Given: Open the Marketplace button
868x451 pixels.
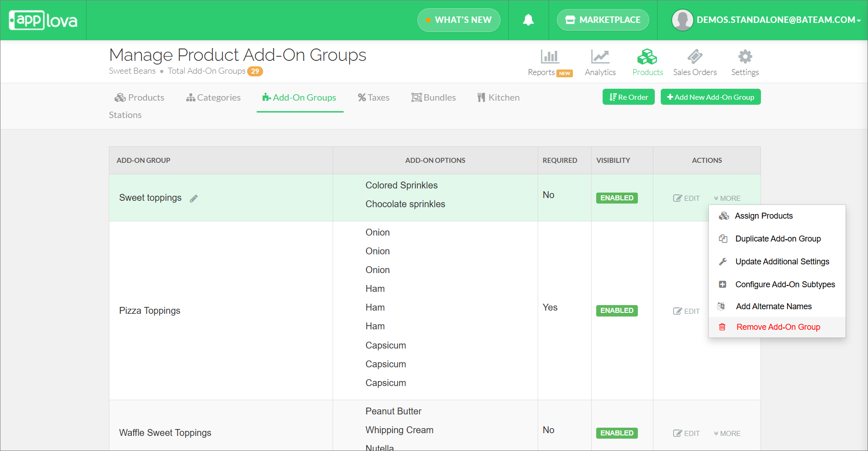Looking at the screenshot, I should (603, 20).
